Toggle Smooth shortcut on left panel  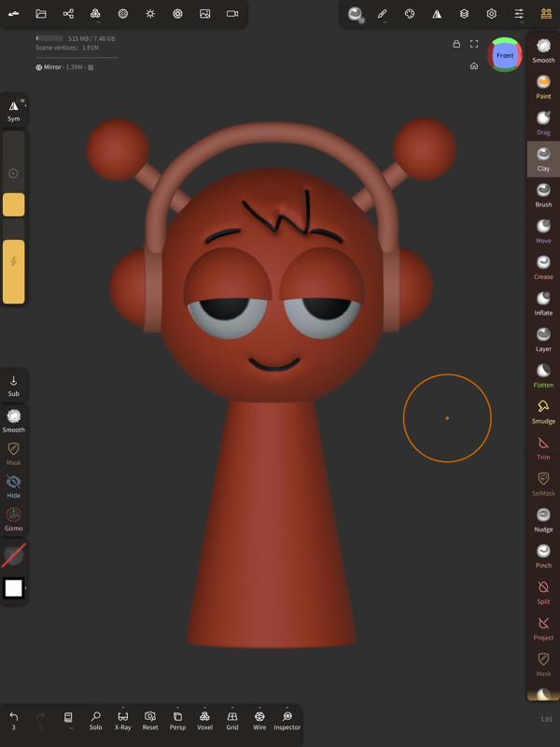(x=14, y=421)
